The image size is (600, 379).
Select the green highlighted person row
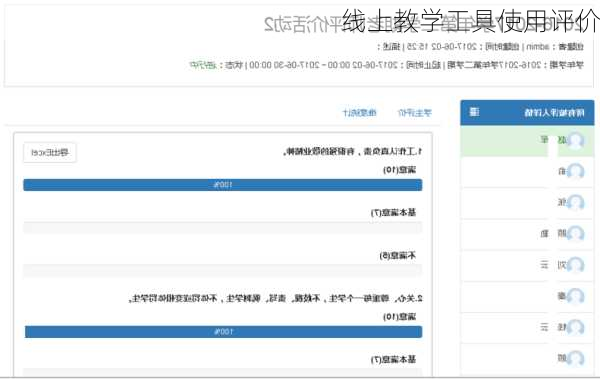point(527,141)
